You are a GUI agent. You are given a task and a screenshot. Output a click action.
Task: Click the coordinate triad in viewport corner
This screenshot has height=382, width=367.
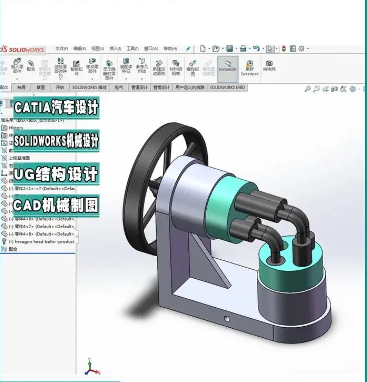coord(91,367)
